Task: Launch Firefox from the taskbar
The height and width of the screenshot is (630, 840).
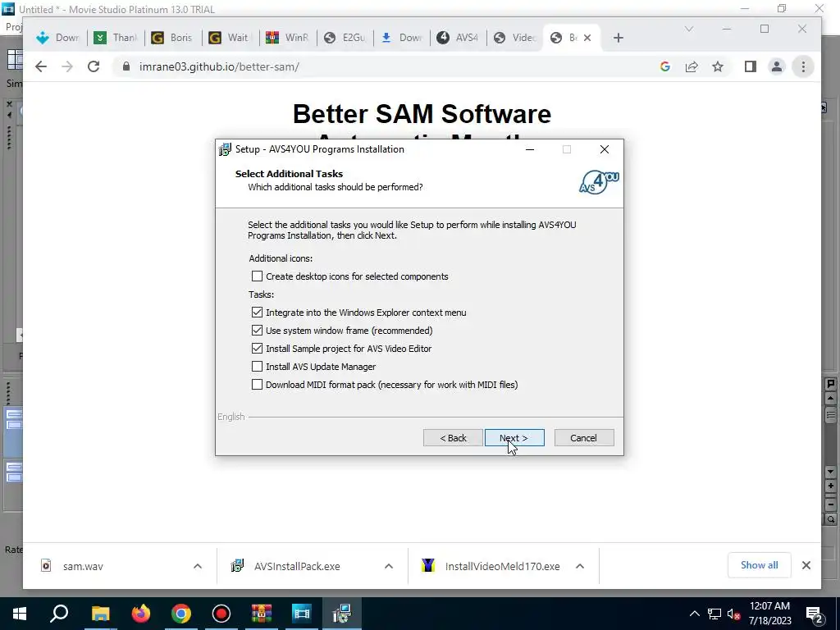Action: 141,614
